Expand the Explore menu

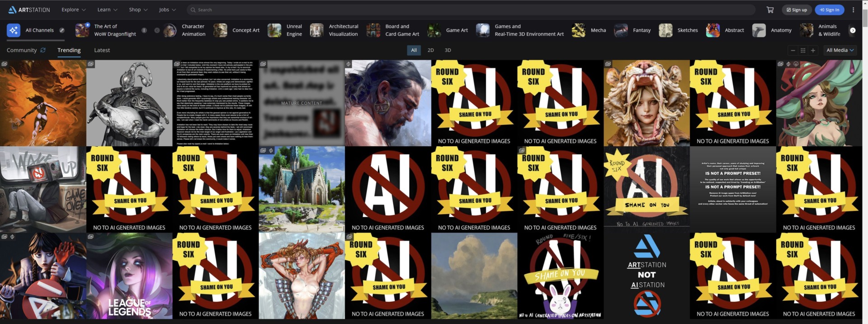coord(73,10)
